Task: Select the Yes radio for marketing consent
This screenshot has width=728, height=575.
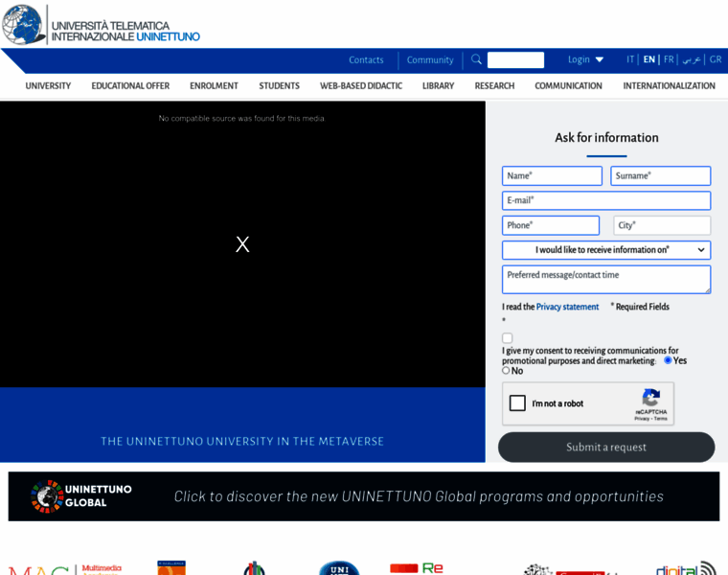Action: click(x=668, y=360)
